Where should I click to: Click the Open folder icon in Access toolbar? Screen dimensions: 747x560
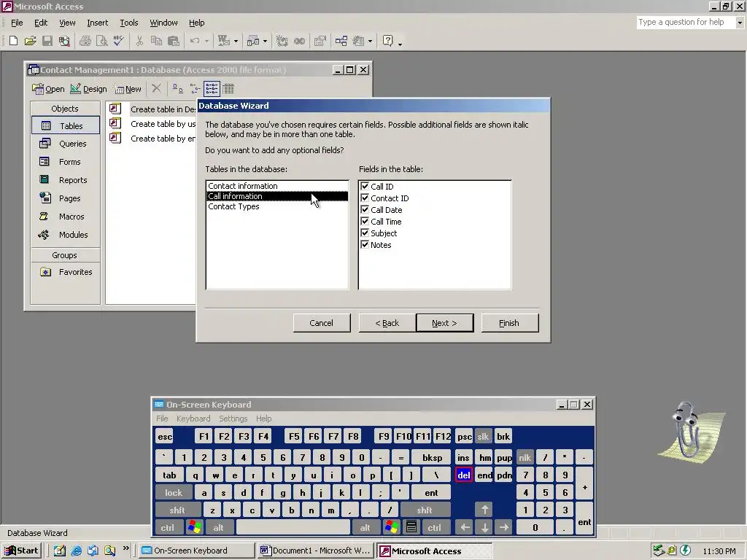point(30,41)
